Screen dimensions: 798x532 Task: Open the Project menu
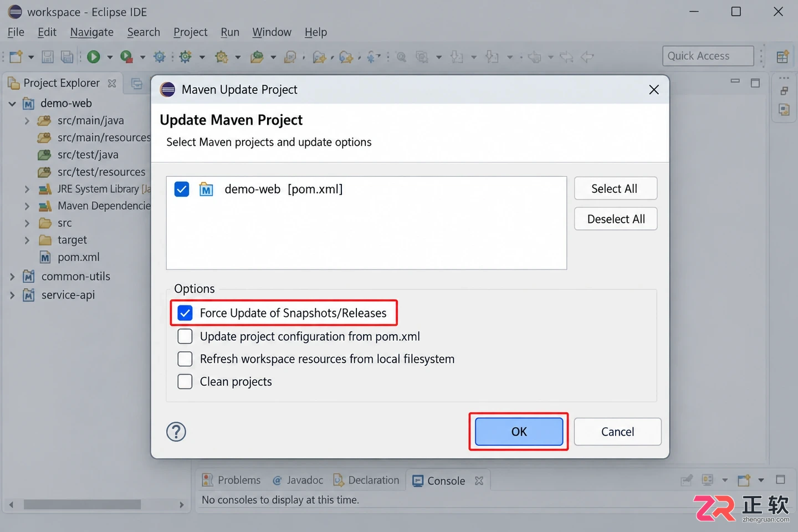pos(191,32)
